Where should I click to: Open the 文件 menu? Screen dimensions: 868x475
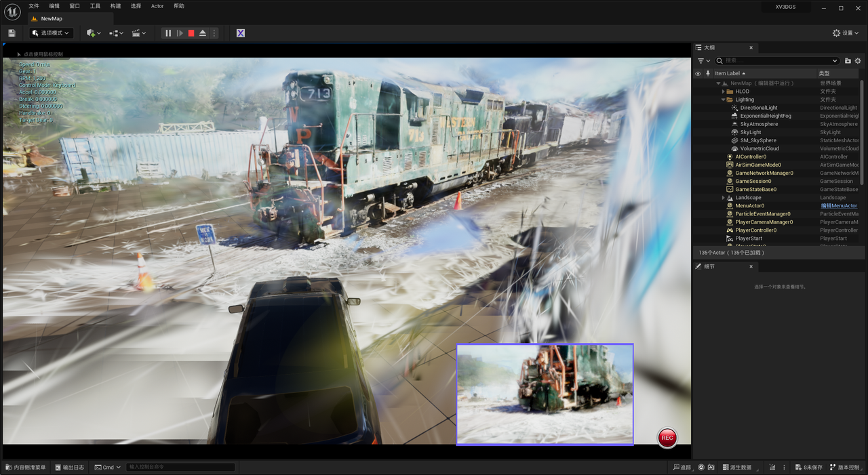[x=34, y=6]
